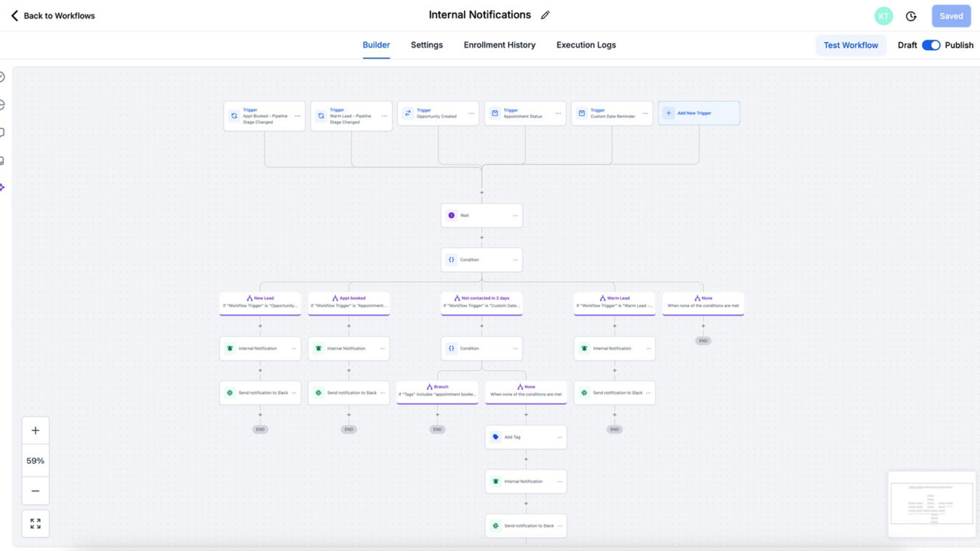Open the Enrollment History tab
Screen dimensions: 980x551
pos(499,45)
